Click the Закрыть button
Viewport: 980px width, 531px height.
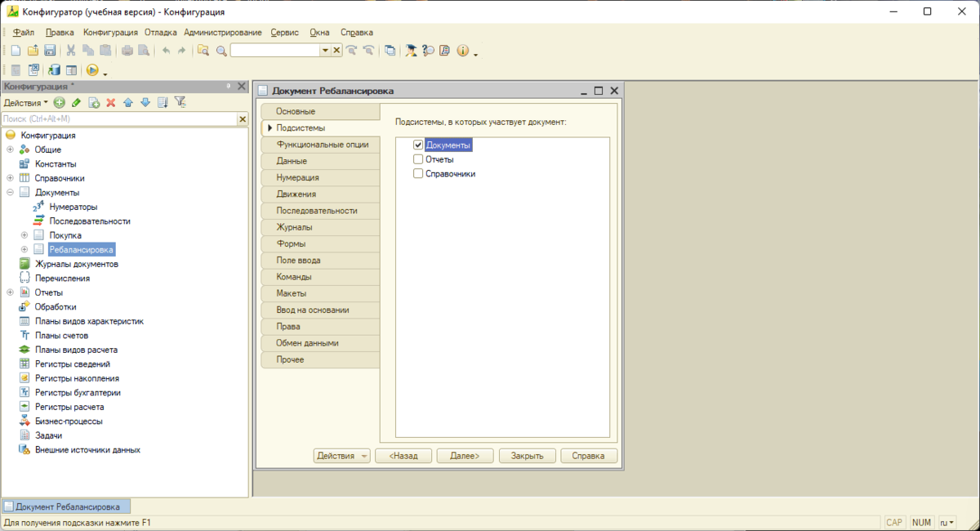point(528,456)
